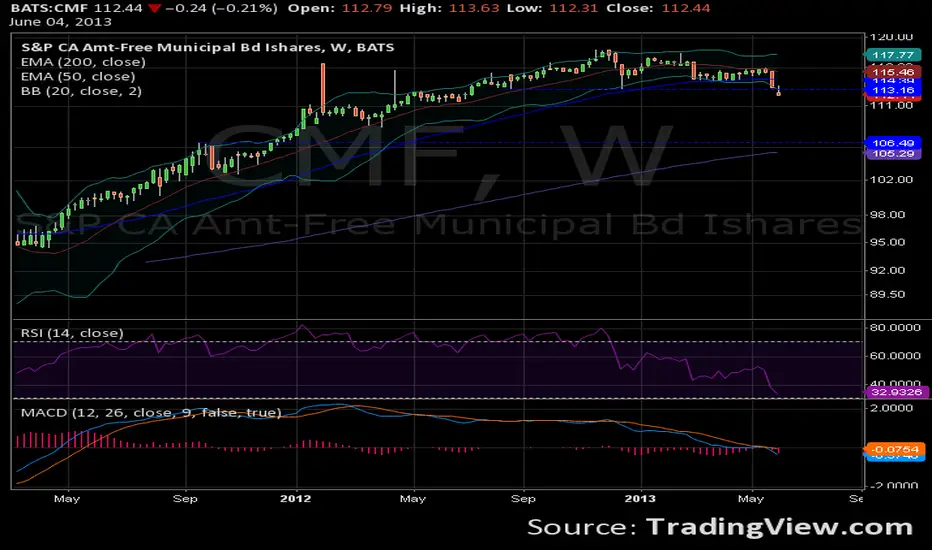Click the MACD (12, 26, close, 9) indicator label
Screen dimensions: 932x550
(x=151, y=413)
